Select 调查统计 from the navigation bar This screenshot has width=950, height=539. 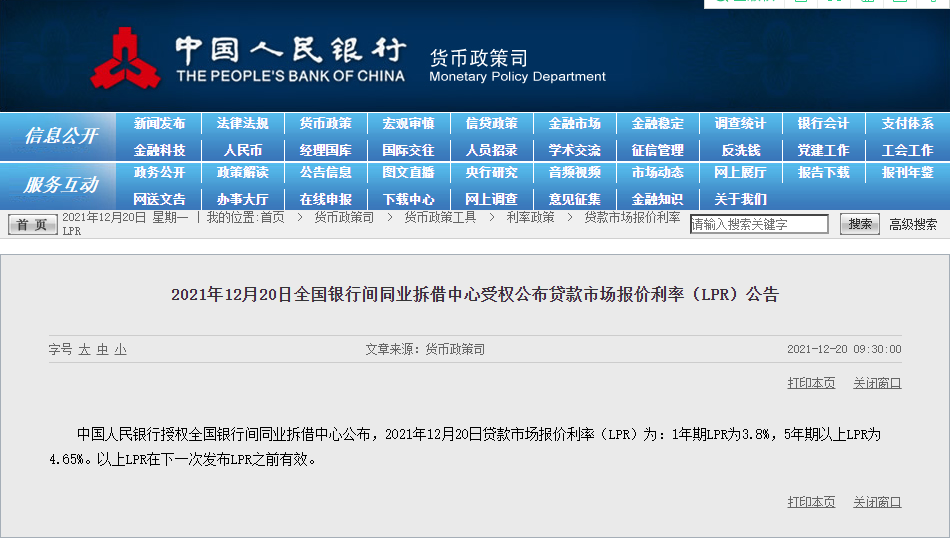(740, 124)
